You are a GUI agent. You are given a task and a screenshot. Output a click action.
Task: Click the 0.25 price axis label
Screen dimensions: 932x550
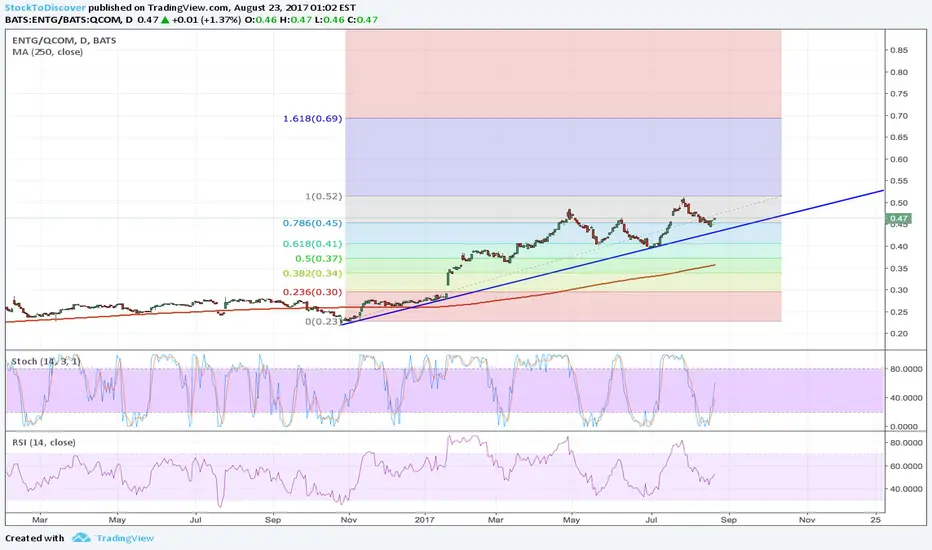[x=899, y=312]
